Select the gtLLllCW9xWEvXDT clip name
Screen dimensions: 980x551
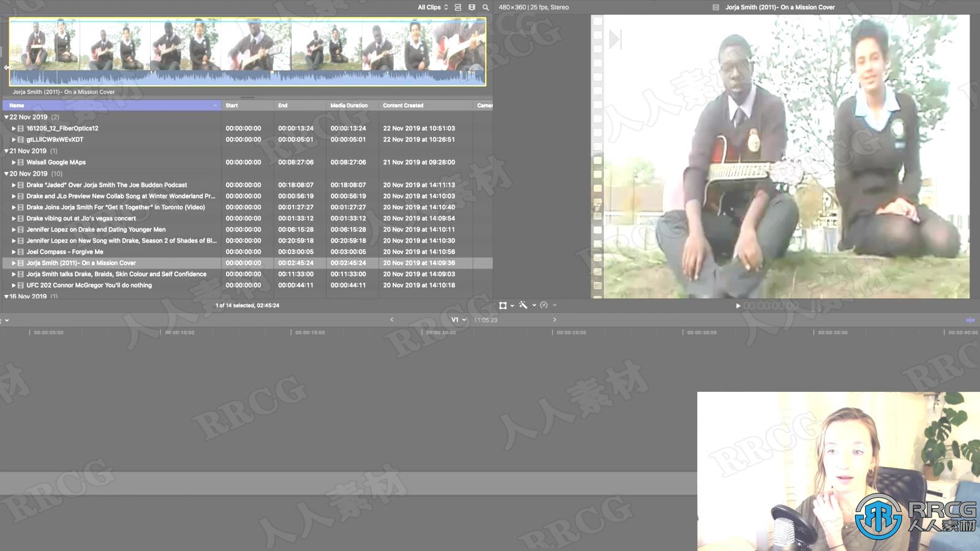point(55,140)
